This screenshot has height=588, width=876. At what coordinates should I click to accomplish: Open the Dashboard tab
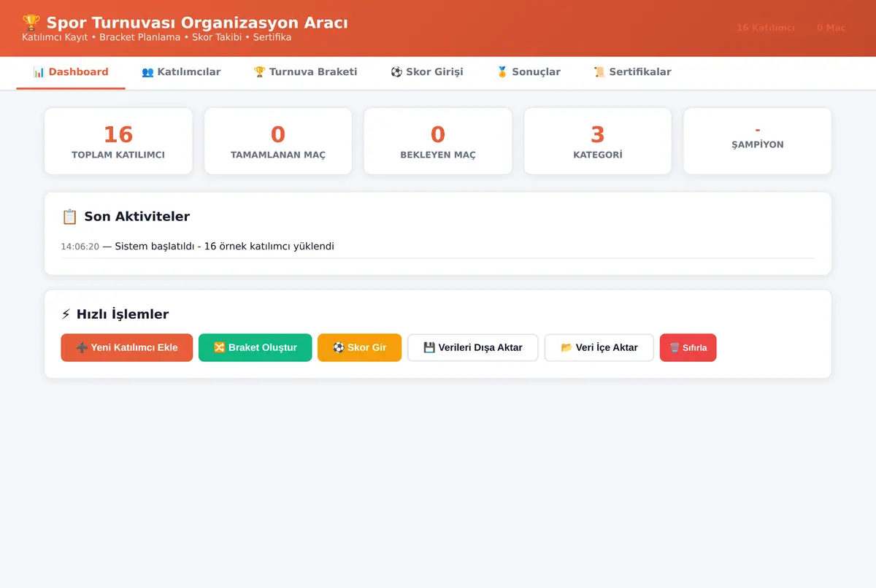point(71,72)
